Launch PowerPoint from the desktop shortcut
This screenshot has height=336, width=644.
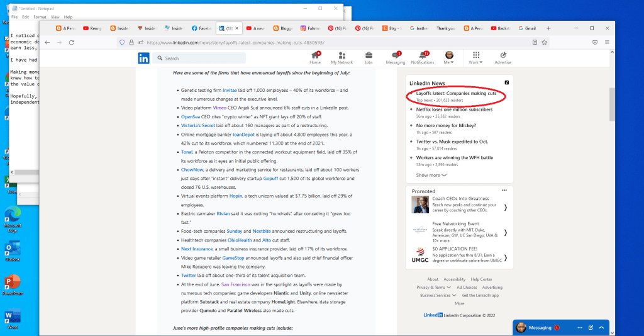coord(13,284)
